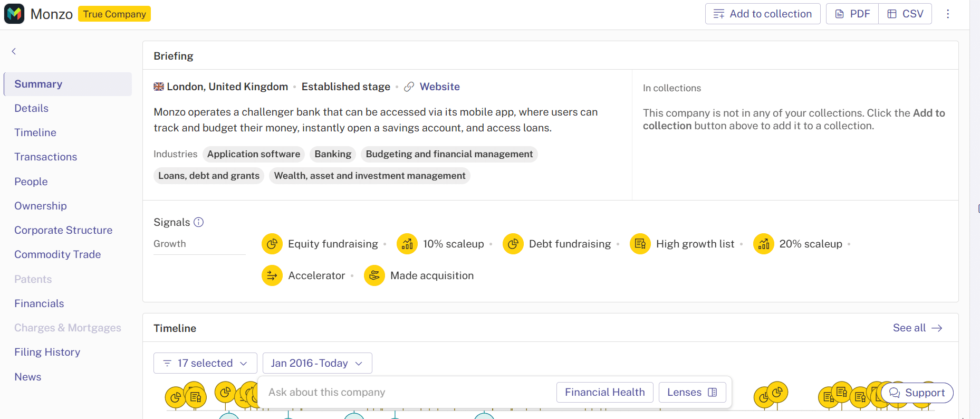Collapse sidebar with the back chevron

pyautogui.click(x=14, y=51)
